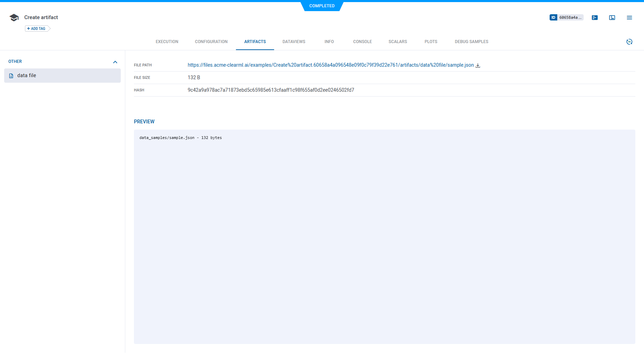The height and width of the screenshot is (353, 644).
Task: Click the ClearML project logo icon
Action: [x=14, y=17]
